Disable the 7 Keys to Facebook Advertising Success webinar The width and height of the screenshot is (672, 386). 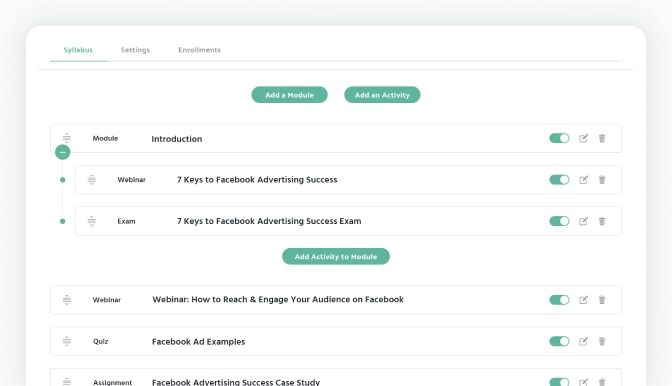tap(559, 180)
